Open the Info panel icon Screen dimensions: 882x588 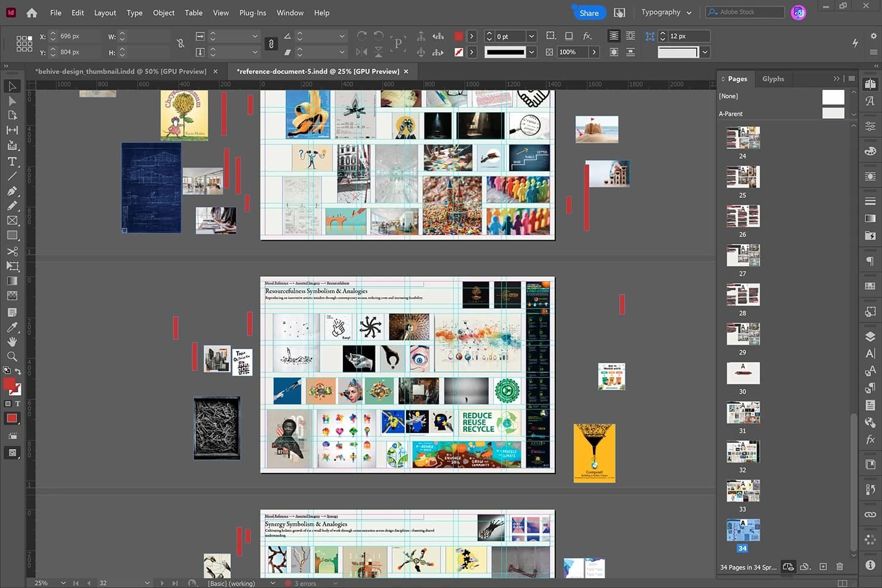click(x=870, y=565)
